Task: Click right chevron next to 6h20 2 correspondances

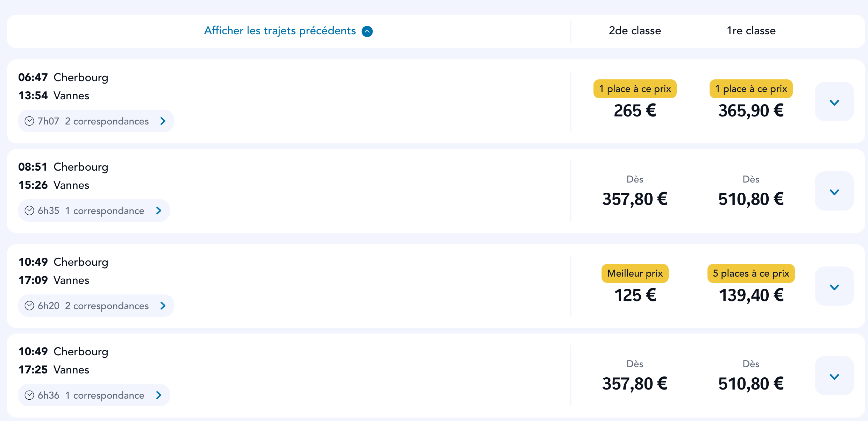Action: point(163,306)
